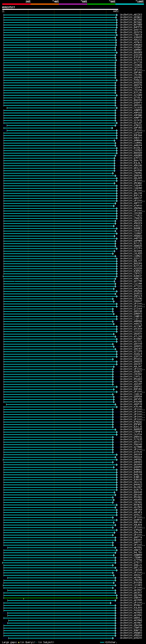Click the Large gaps legend text
The width and height of the screenshot is (146, 644).
click(x=28, y=642)
